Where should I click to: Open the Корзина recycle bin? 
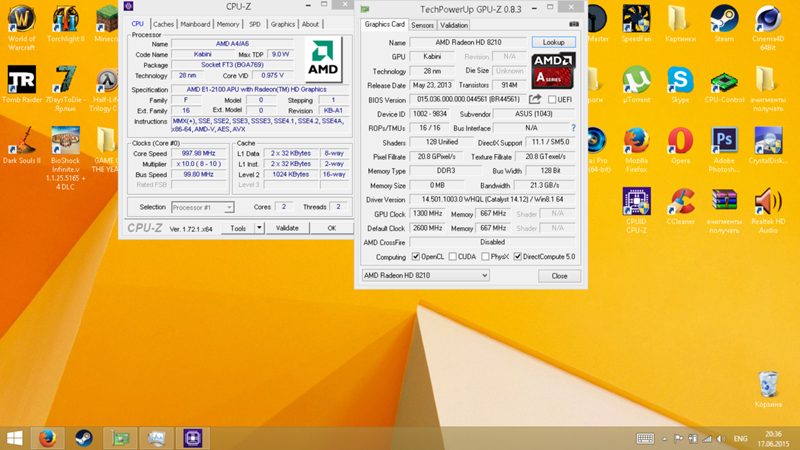[768, 389]
